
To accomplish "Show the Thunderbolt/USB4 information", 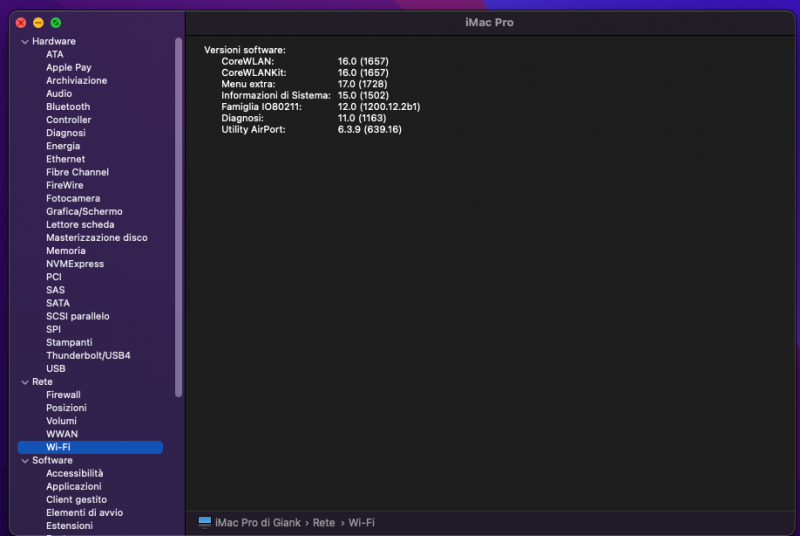I will coord(88,356).
